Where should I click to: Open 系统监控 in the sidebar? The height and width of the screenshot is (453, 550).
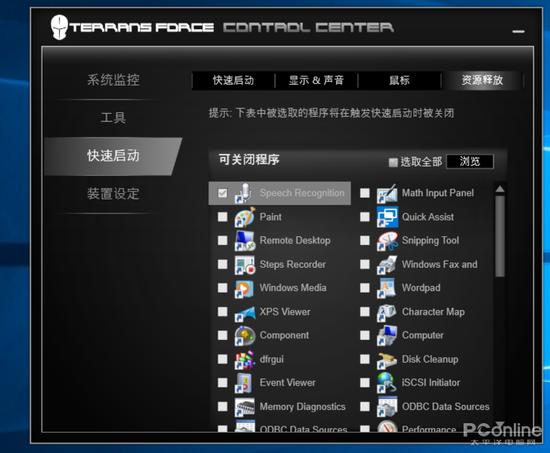[x=113, y=80]
